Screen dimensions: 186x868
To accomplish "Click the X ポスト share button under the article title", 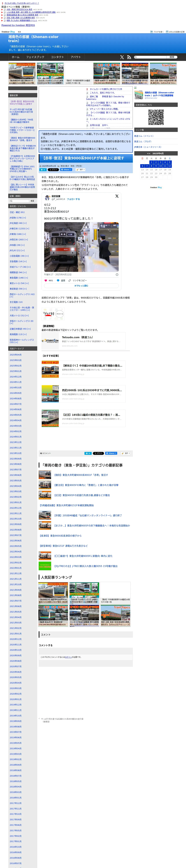I will 53,170.
